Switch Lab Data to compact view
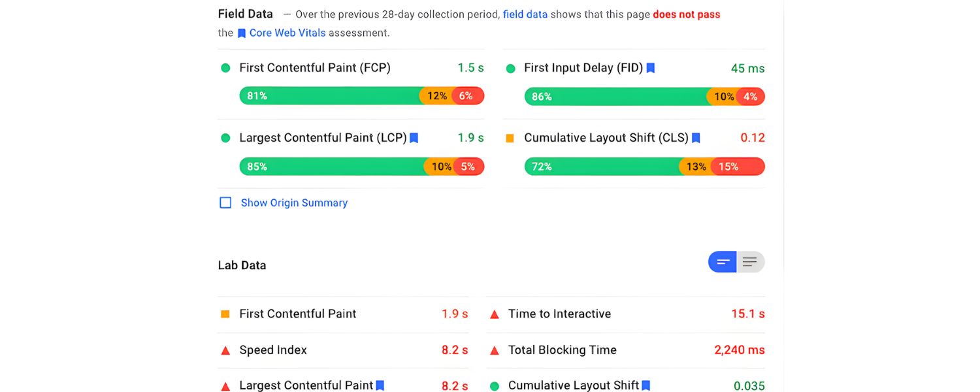Image resolution: width=980 pixels, height=392 pixels. pos(723,262)
